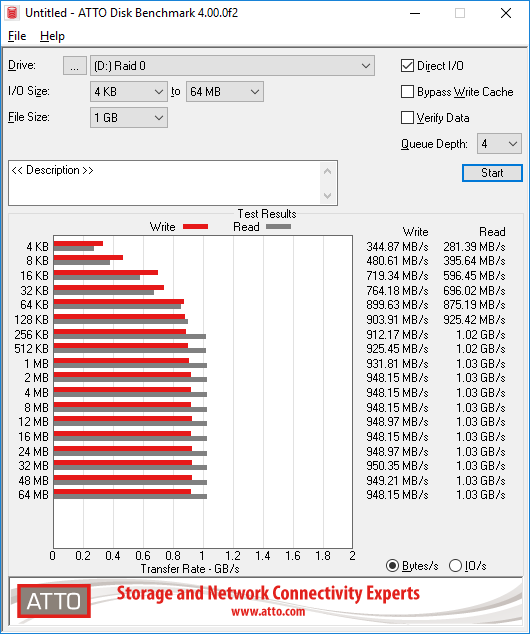Click the 764.18 MB/s write value
530x634 pixels.
[x=397, y=291]
